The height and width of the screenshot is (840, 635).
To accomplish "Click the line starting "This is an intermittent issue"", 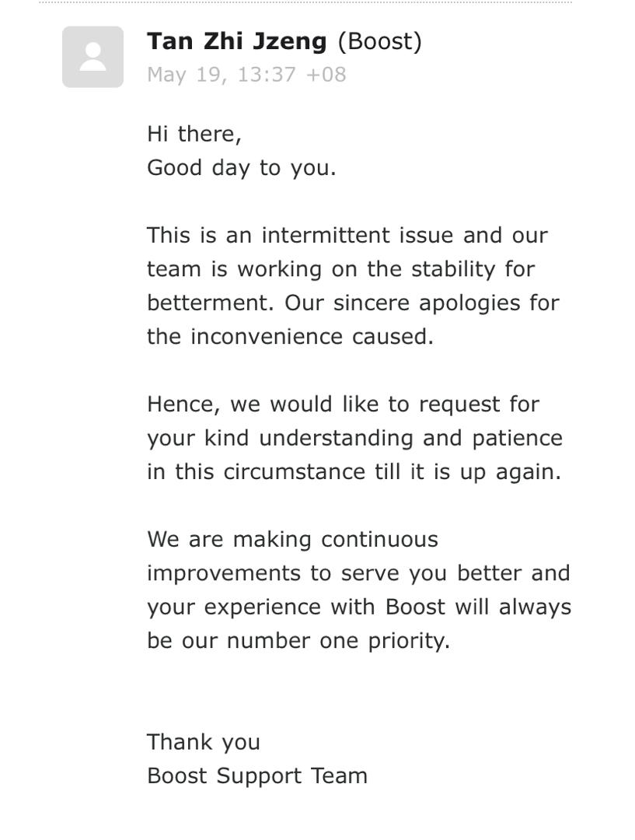I will point(347,235).
